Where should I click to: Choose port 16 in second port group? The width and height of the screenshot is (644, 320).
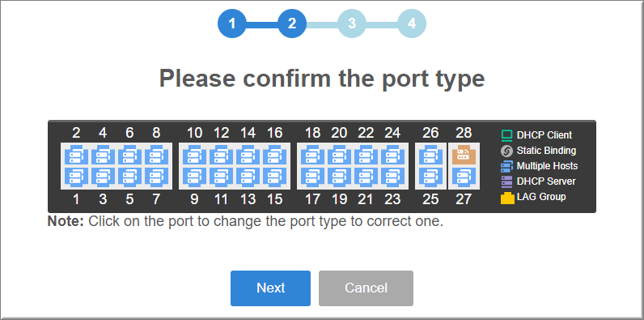point(275,155)
